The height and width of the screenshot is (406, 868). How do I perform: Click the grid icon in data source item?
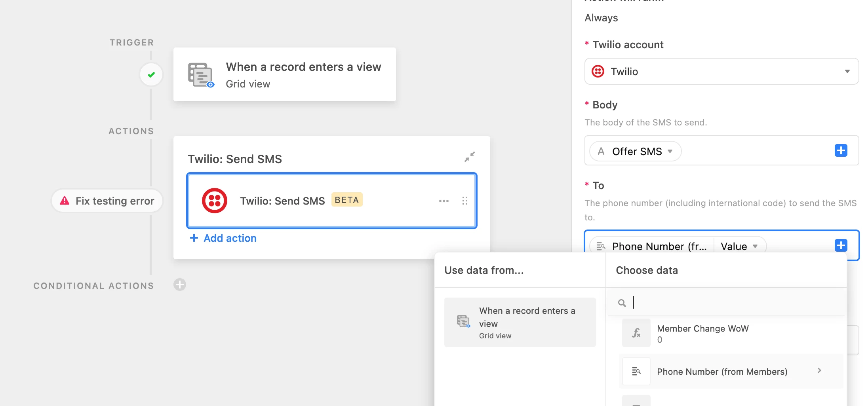pyautogui.click(x=463, y=321)
